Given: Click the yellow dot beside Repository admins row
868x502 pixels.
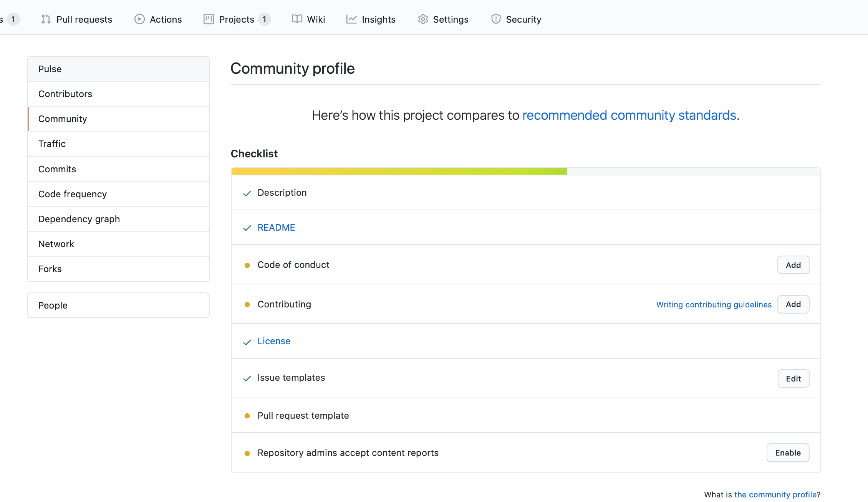Looking at the screenshot, I should click(x=247, y=453).
